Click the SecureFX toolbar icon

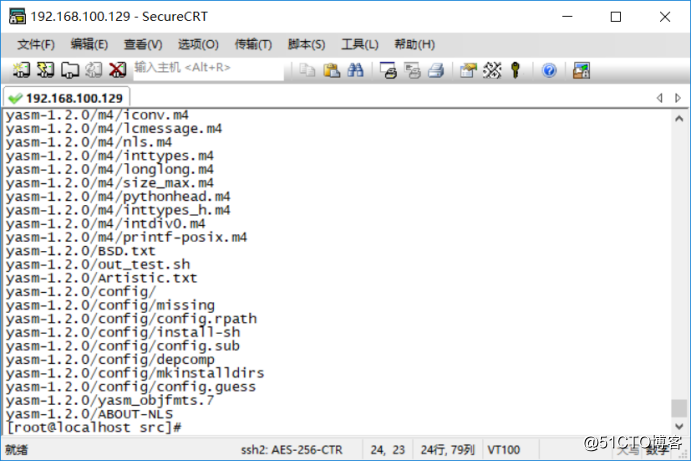pyautogui.click(x=581, y=70)
